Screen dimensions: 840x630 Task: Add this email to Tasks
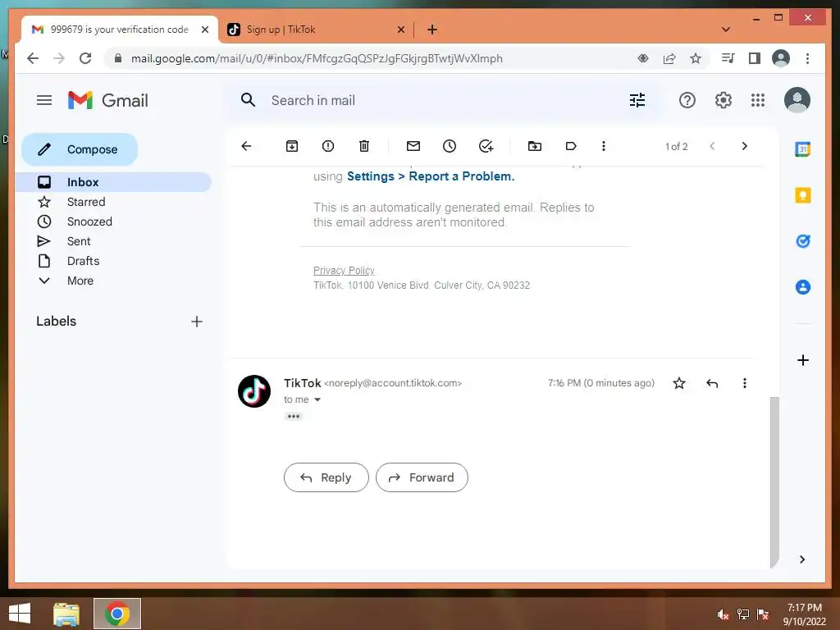point(486,146)
